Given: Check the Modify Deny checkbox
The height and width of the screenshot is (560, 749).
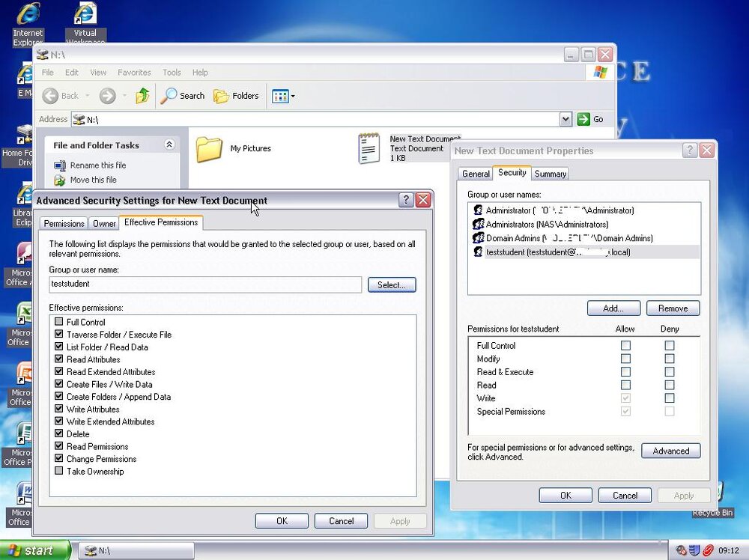Looking at the screenshot, I should click(x=669, y=359).
